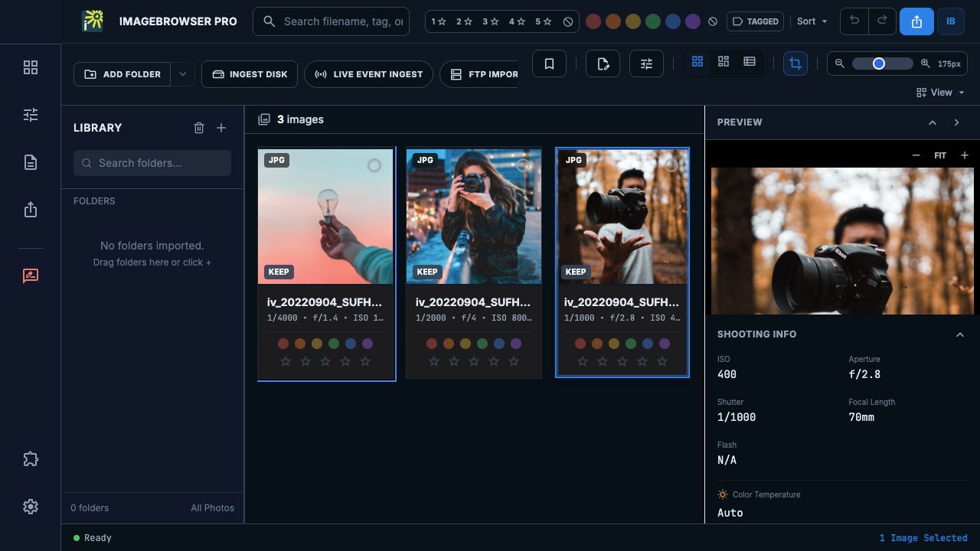This screenshot has width=980, height=551.
Task: Go to next preview with right chevron
Action: [957, 122]
